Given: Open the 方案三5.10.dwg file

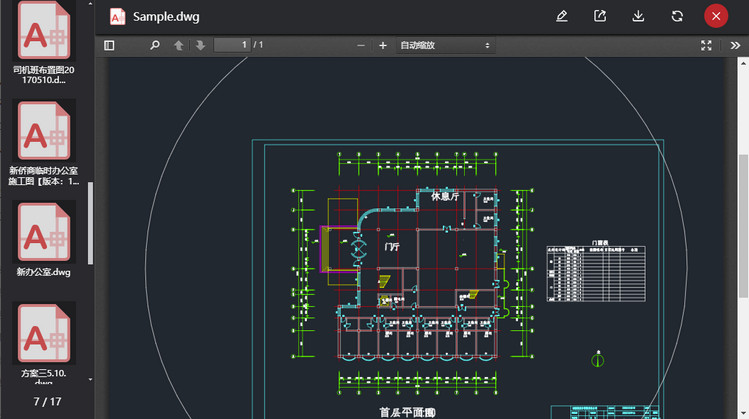Looking at the screenshot, I should (44, 340).
